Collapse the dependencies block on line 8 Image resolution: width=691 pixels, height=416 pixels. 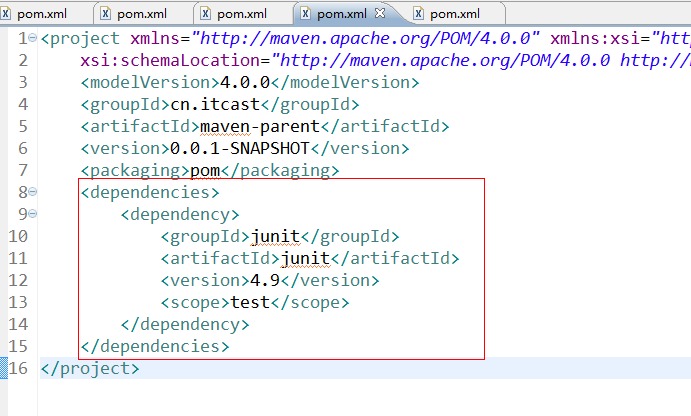tap(34, 191)
